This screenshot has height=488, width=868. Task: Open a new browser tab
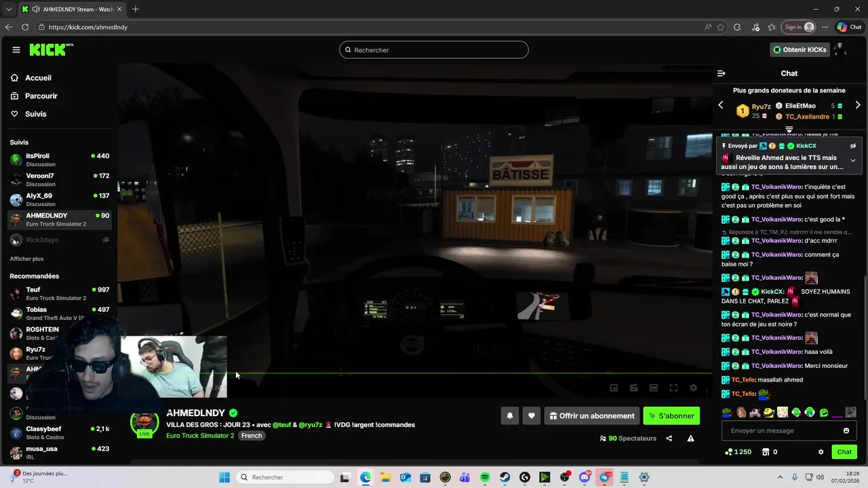[136, 9]
